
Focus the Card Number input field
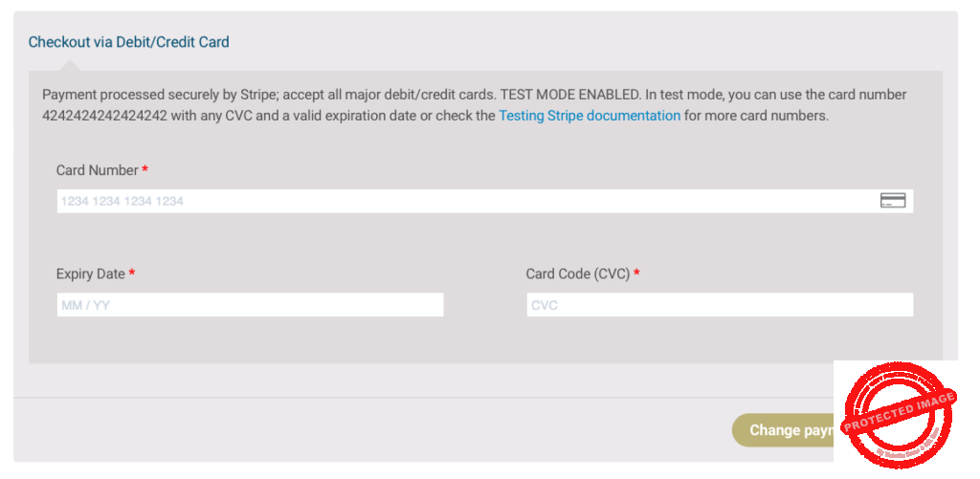click(459, 201)
